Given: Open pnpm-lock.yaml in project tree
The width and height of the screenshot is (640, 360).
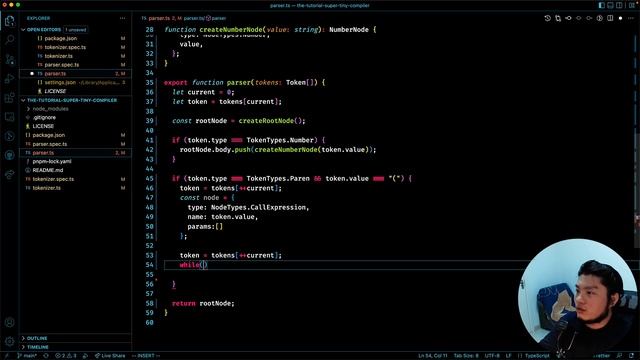Looking at the screenshot, I should [52, 162].
